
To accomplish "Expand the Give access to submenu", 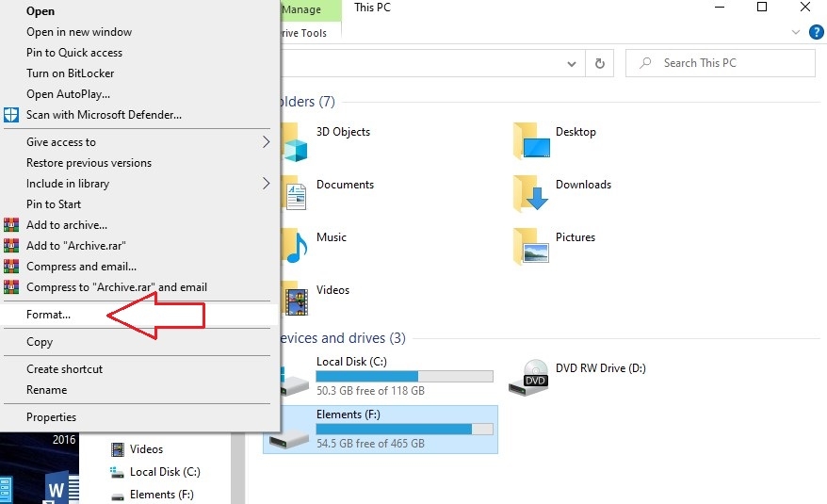I will 266,142.
